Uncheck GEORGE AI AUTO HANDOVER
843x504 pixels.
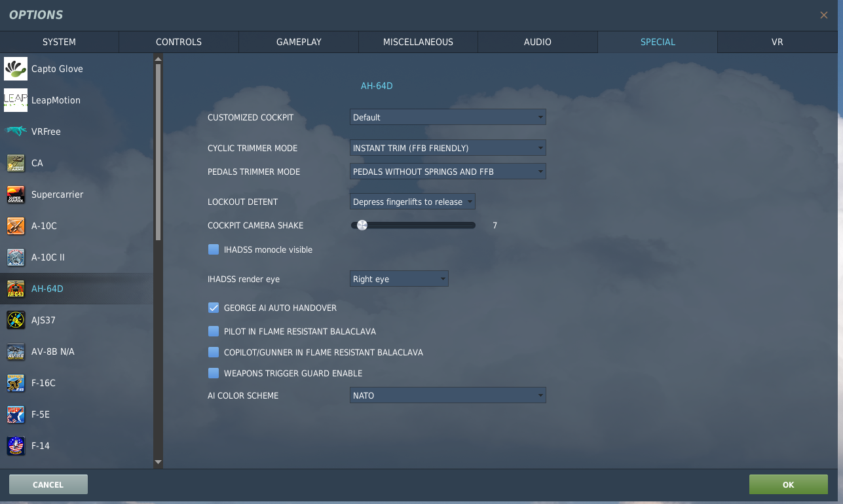(x=214, y=308)
